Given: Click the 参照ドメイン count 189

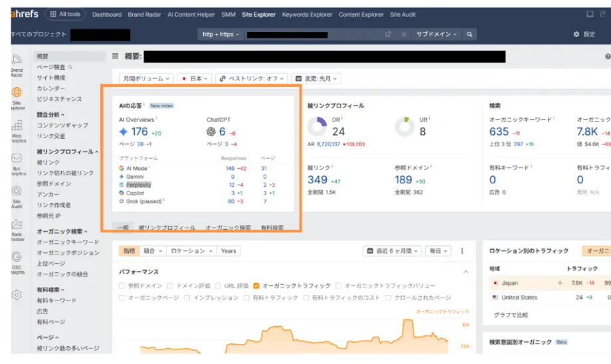Looking at the screenshot, I should tap(403, 179).
